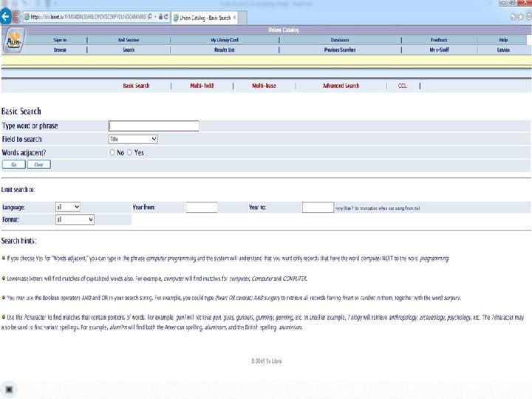Open My Library Card
The height and width of the screenshot is (399, 532).
[x=225, y=40]
